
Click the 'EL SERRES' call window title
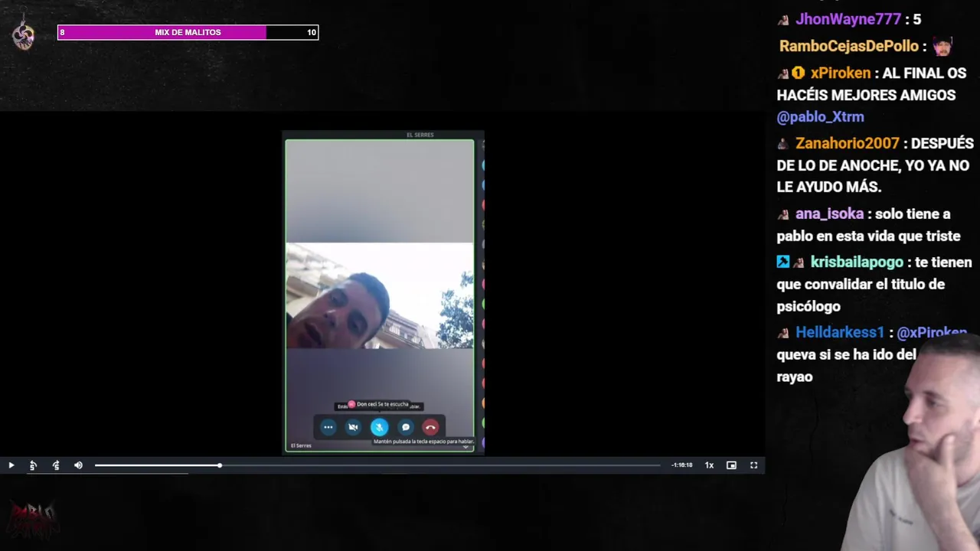(420, 135)
